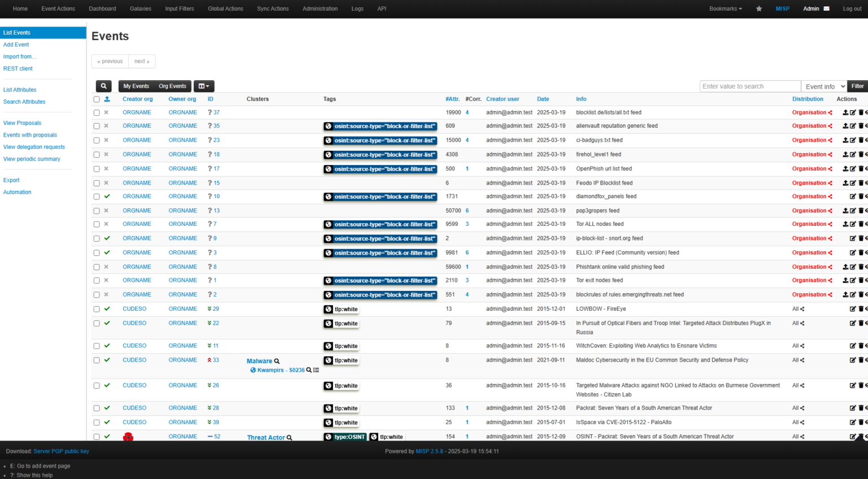Publish the blocklist.de event via upload icon
Viewport: 868px width, 479px height.
coord(844,112)
